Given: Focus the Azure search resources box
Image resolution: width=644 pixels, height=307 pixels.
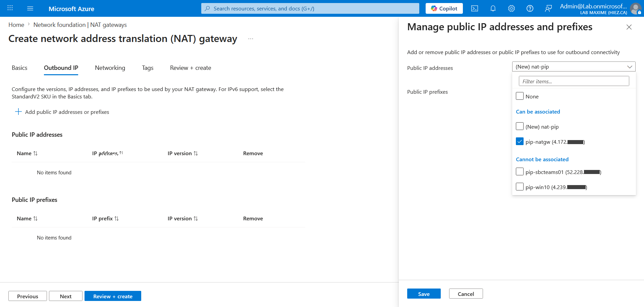Looking at the screenshot, I should click(x=310, y=8).
